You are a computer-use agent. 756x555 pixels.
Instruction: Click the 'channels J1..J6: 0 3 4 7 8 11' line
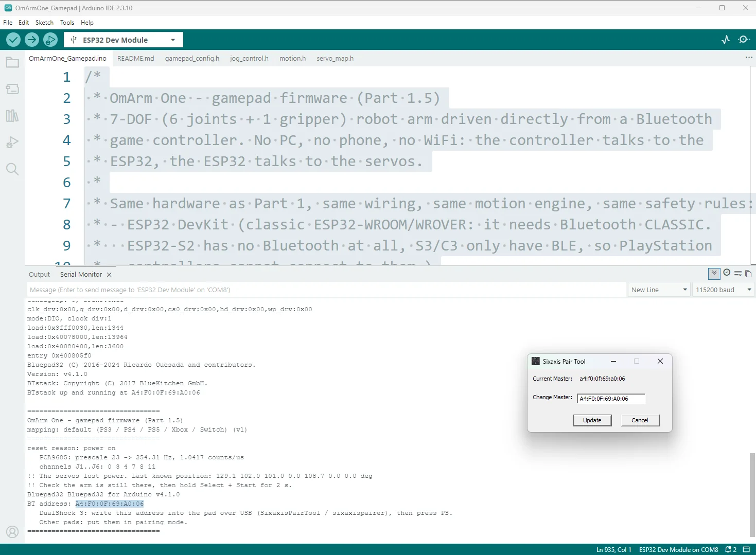[97, 467]
